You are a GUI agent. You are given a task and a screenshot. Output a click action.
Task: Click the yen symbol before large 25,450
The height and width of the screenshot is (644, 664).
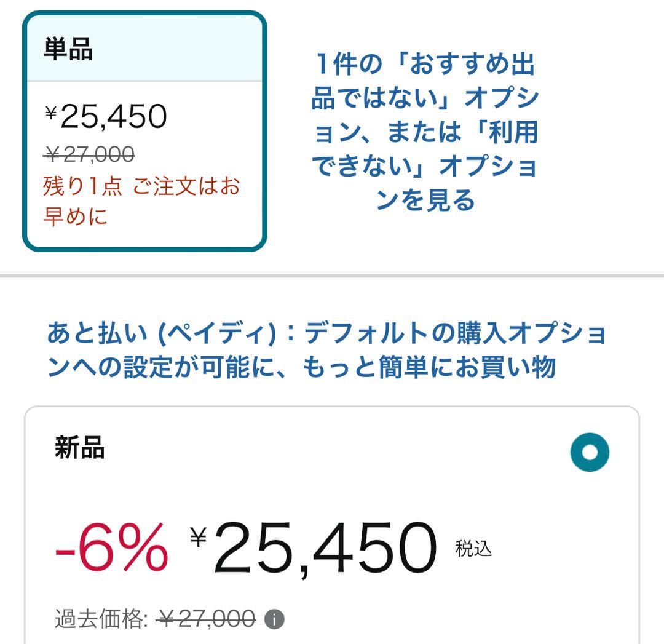(198, 536)
